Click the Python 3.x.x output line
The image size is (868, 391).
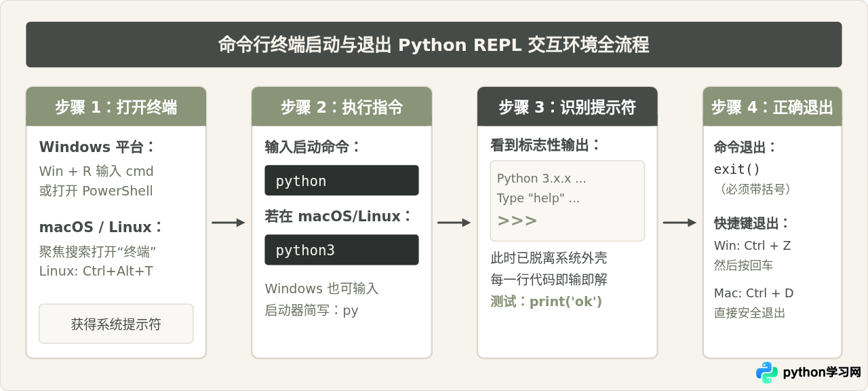542,179
